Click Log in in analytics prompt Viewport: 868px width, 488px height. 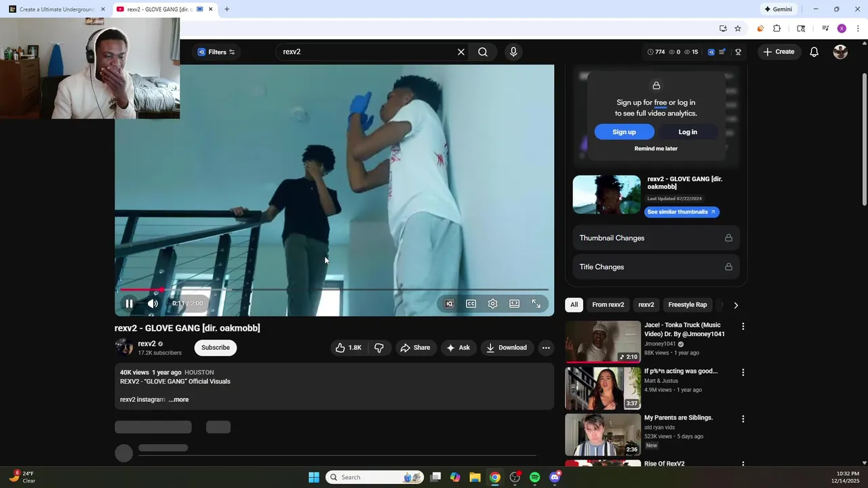(688, 132)
